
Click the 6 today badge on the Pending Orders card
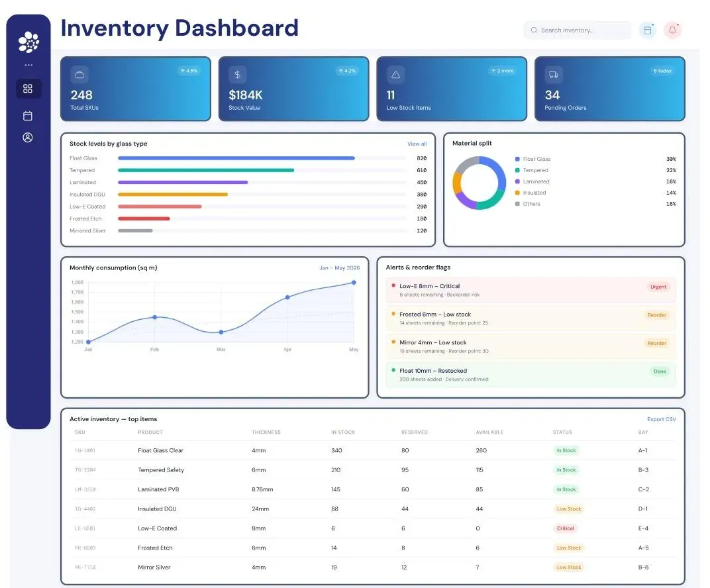coord(662,71)
